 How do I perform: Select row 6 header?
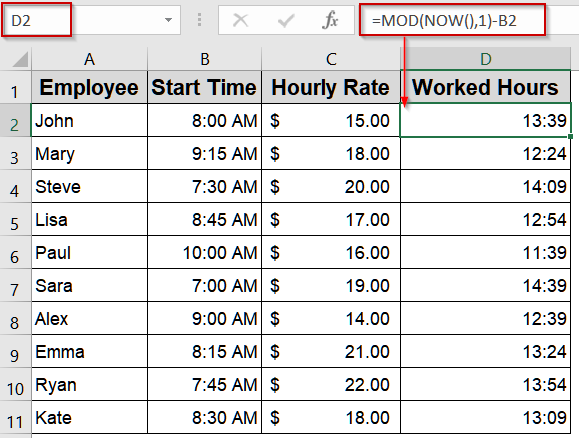pos(15,252)
